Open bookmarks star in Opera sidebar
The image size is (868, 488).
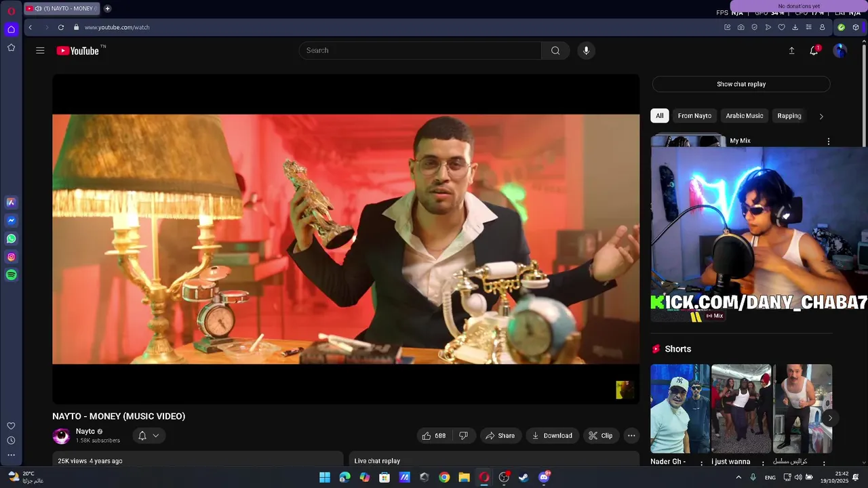coord(11,47)
